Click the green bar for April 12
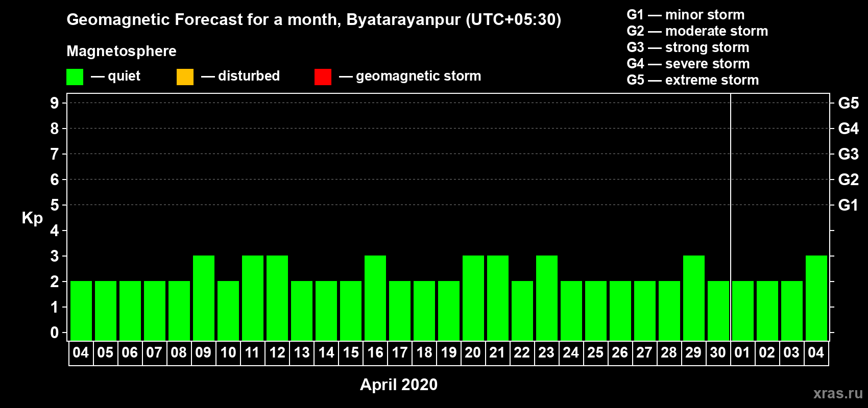This screenshot has height=408, width=868. [277, 298]
